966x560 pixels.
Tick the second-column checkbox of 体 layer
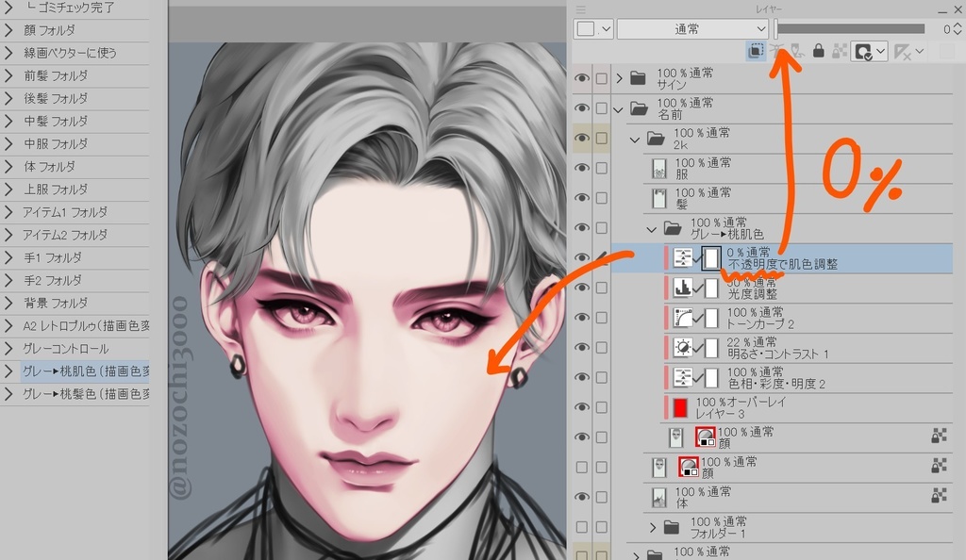pos(601,497)
